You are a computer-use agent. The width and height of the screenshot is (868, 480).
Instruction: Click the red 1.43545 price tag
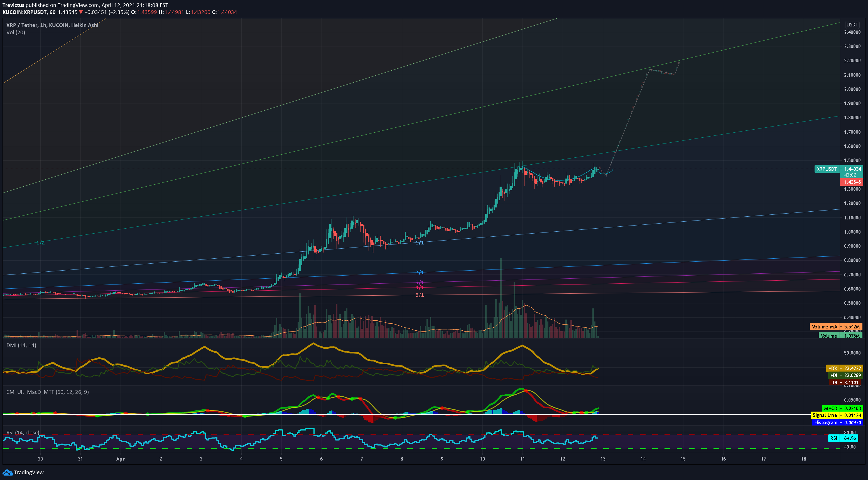(852, 182)
